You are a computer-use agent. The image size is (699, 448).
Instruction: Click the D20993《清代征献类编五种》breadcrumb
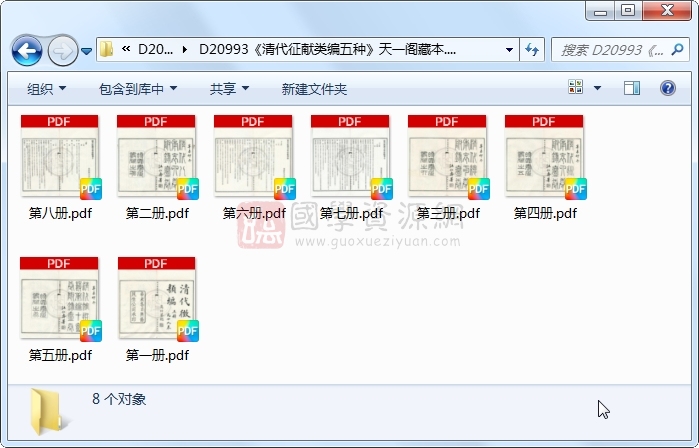coord(327,49)
